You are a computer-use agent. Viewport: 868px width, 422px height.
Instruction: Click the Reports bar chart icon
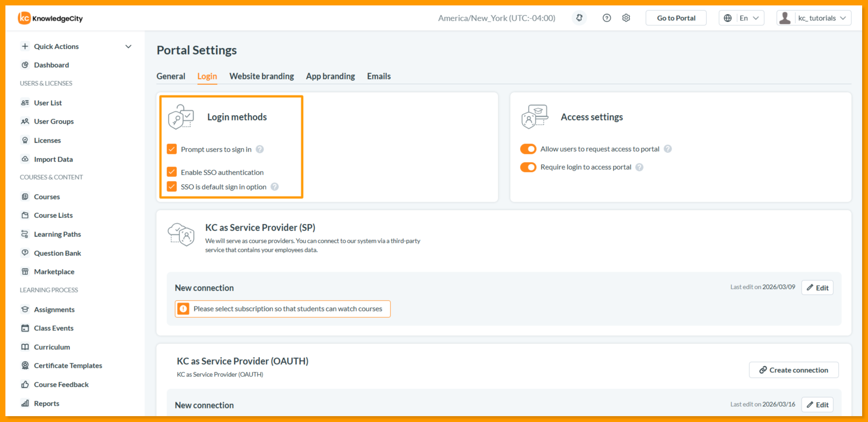click(x=25, y=403)
